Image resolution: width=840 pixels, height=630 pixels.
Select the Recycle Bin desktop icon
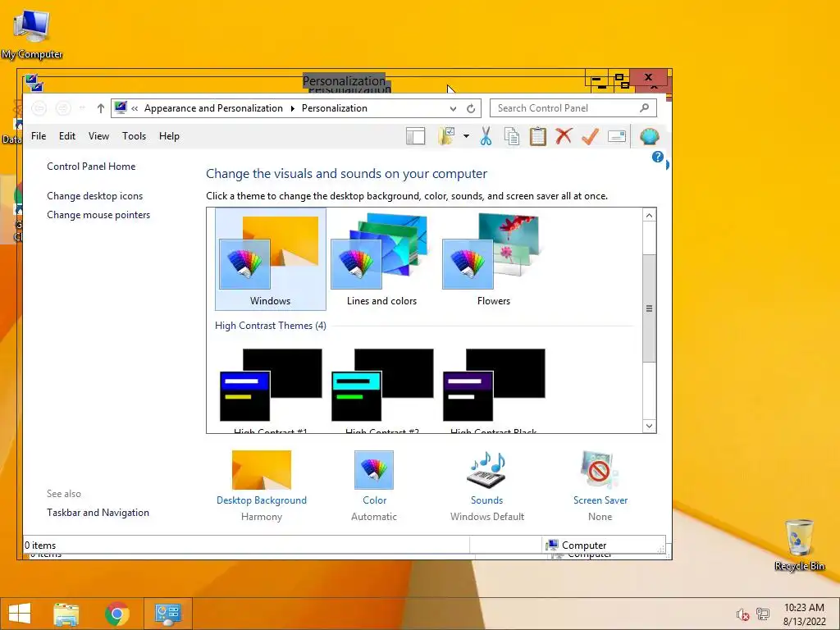click(x=799, y=545)
